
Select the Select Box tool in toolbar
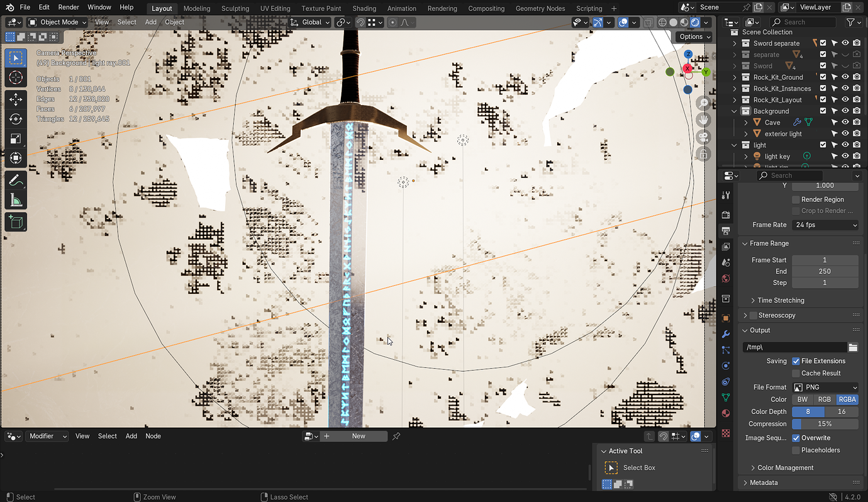click(x=16, y=59)
